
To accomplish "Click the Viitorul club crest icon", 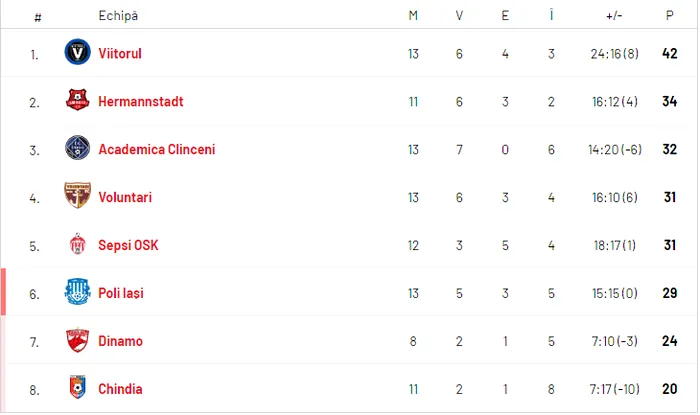I will click(78, 53).
